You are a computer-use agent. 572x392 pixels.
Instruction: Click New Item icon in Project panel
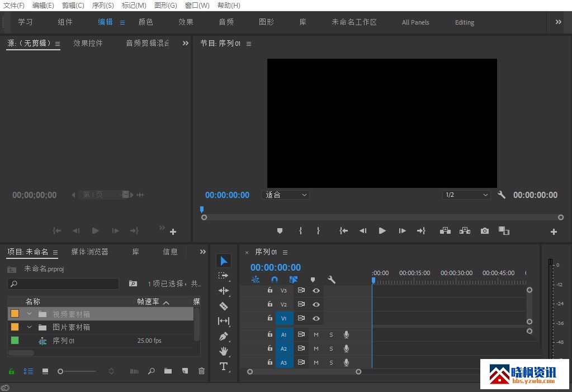click(x=185, y=371)
